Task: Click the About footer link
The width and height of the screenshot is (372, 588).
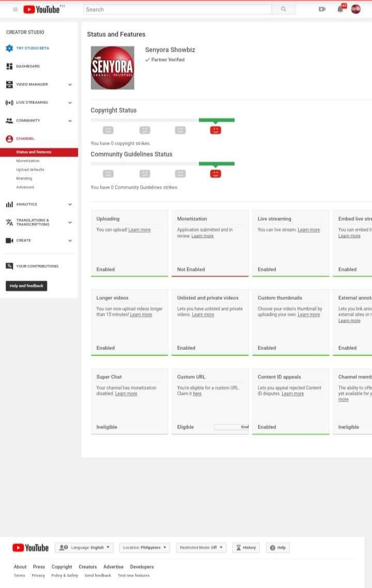Action: [x=20, y=567]
